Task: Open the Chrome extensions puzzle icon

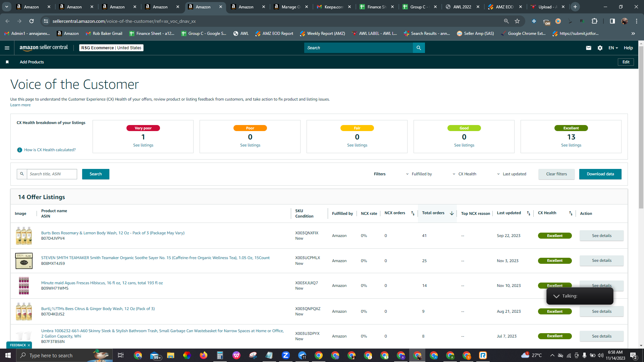Action: (x=595, y=21)
